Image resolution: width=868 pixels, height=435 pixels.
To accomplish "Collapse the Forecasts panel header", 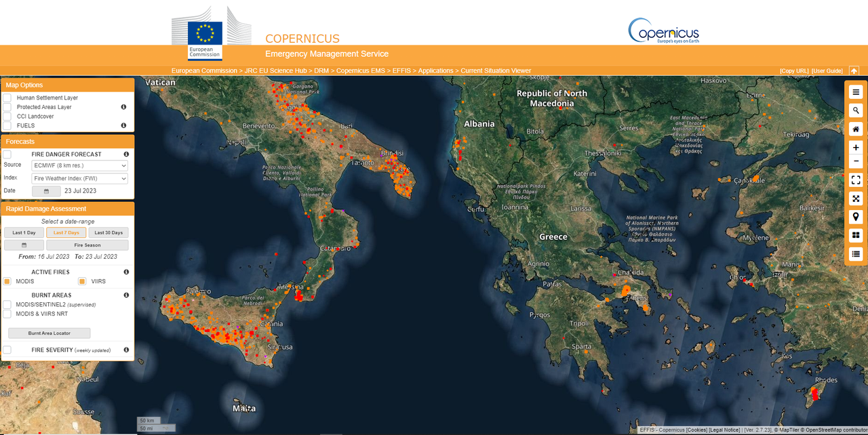I will tap(67, 142).
